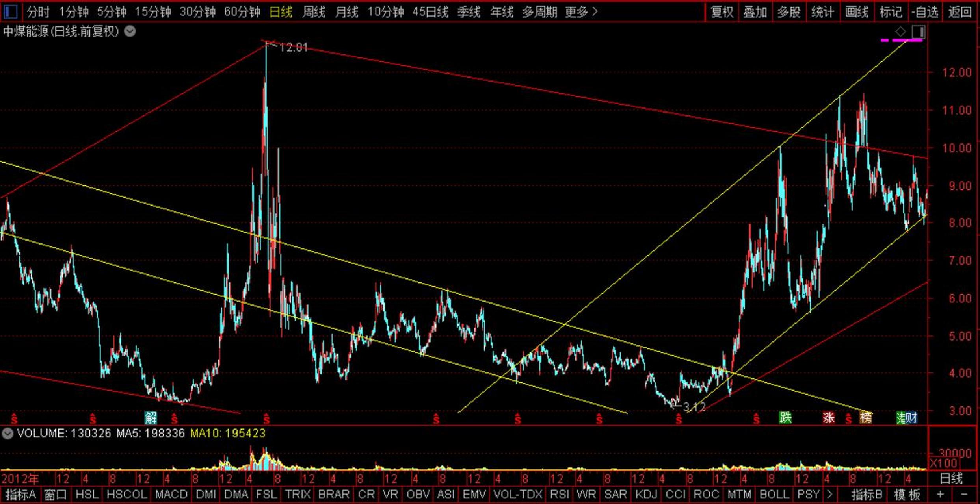
Task: Click the red 涨 marker icon
Action: [x=828, y=417]
